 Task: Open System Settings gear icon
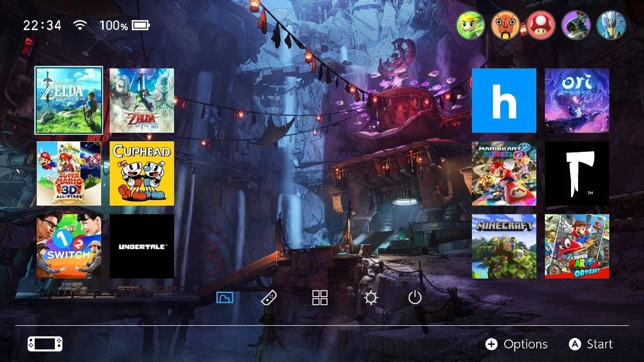[371, 298]
